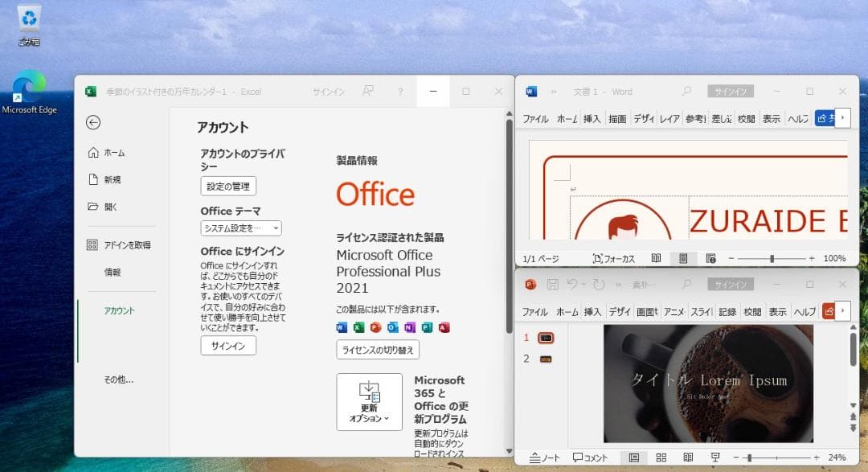Switch Word to Read Mode view
The image size is (868, 472).
[655, 257]
